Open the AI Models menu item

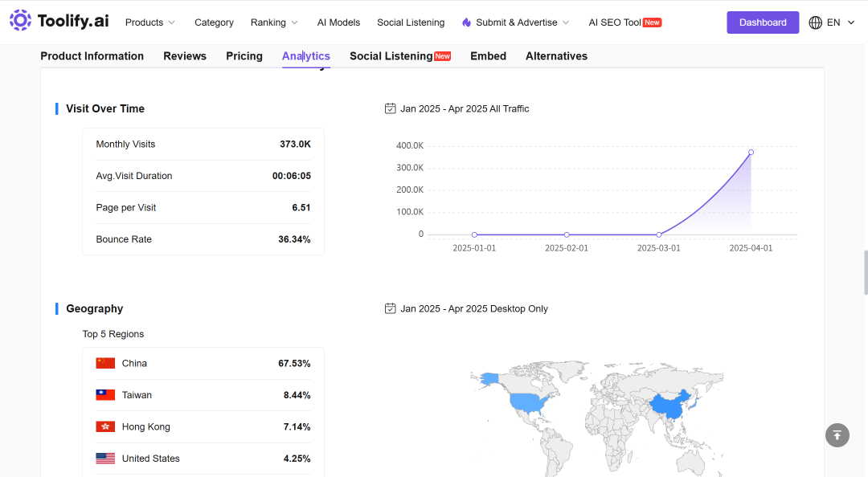tap(338, 22)
